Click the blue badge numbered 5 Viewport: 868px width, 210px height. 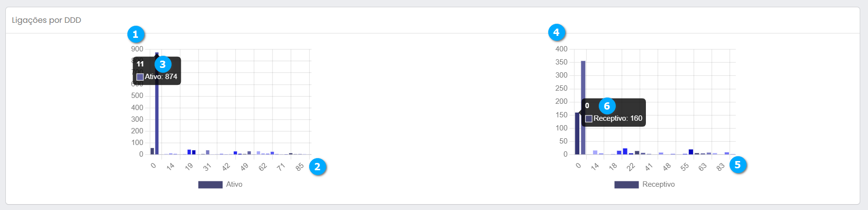tap(738, 165)
